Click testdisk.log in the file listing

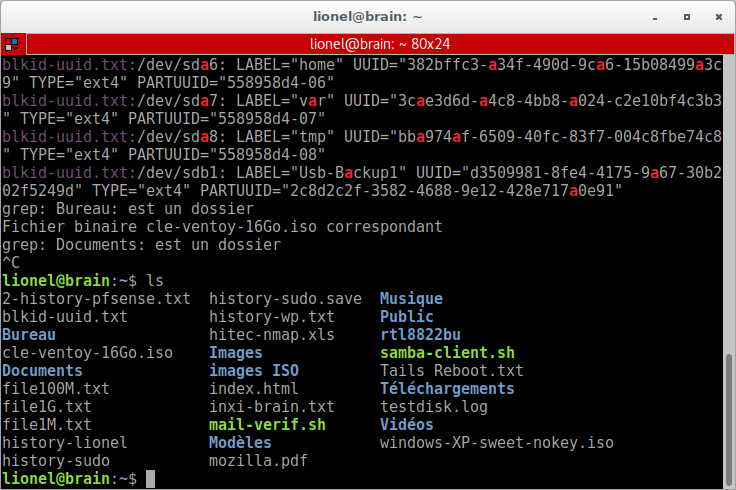tap(433, 407)
